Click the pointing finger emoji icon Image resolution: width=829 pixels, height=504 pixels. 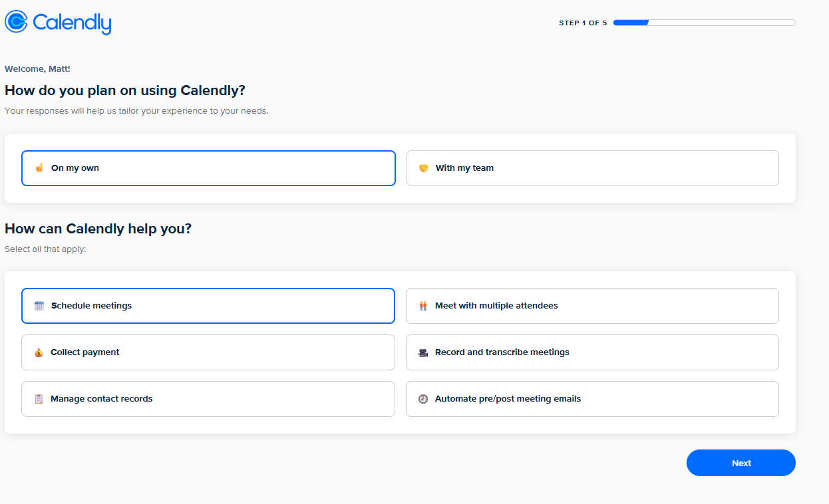pyautogui.click(x=39, y=168)
